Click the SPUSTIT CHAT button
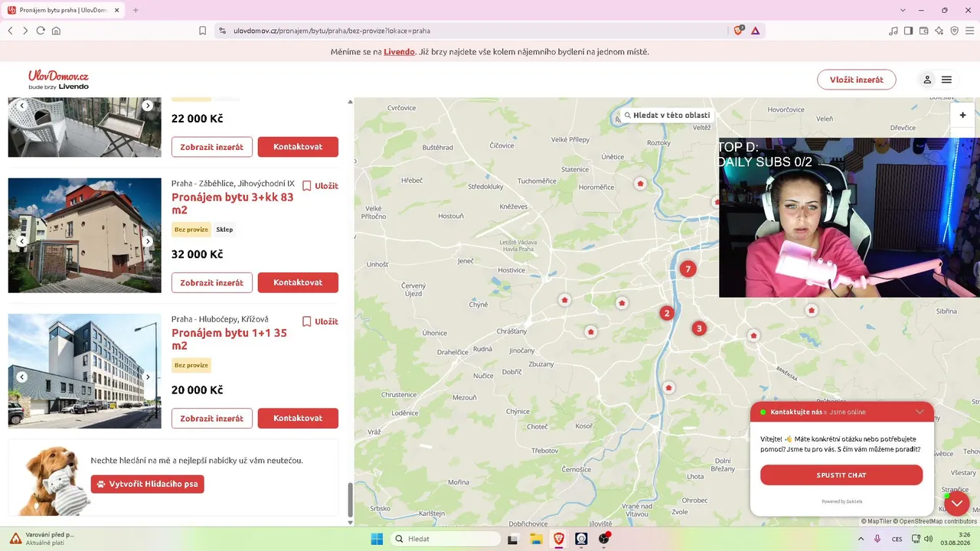 click(841, 475)
